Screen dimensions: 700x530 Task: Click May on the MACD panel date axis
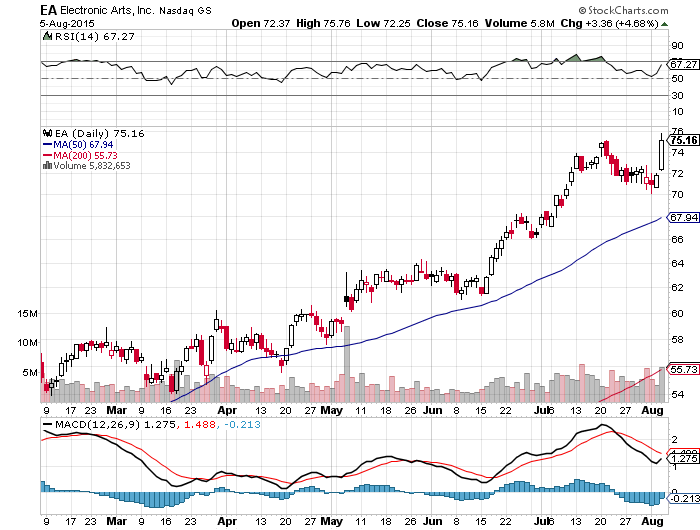pos(332,521)
